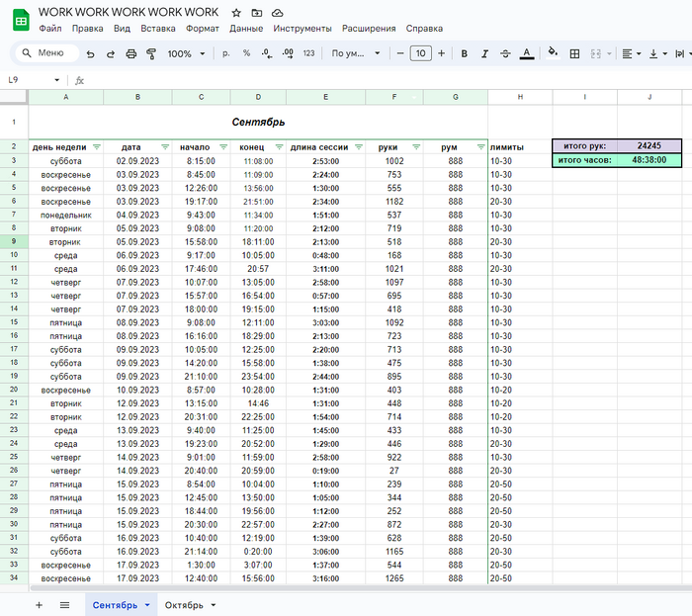
Task: Switch to the Октябрь sheet tab
Action: click(183, 604)
